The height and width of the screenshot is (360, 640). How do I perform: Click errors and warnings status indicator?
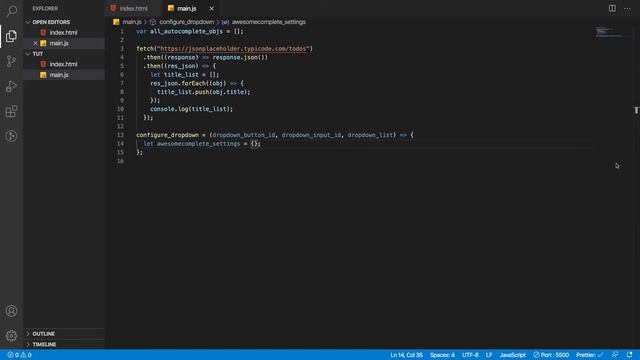(x=19, y=355)
